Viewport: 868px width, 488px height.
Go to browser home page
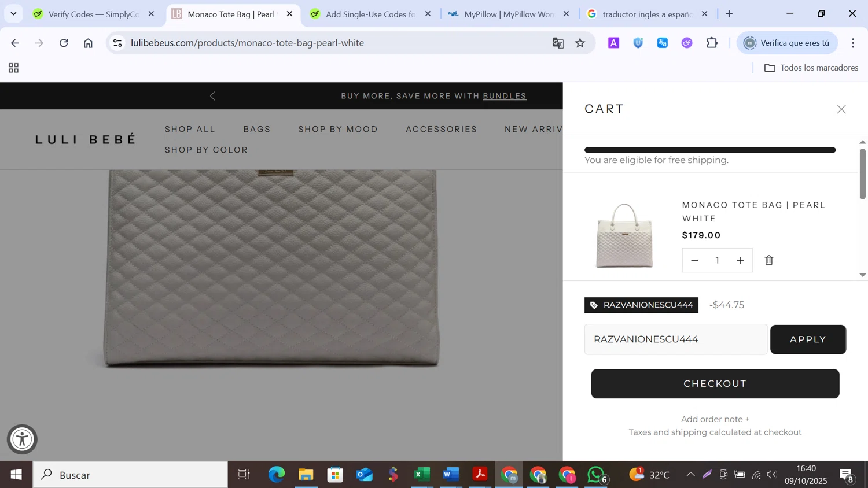coord(88,43)
